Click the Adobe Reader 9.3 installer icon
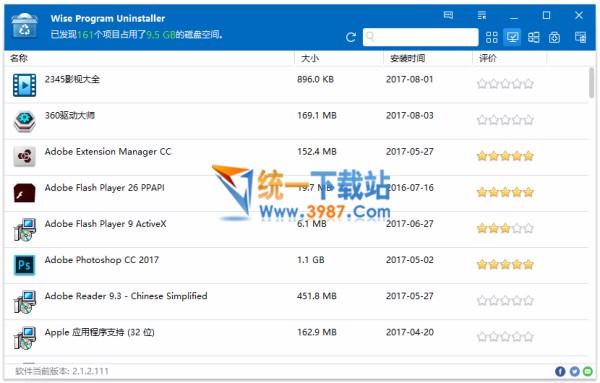Viewport: 600px width, 383px height. click(24, 302)
